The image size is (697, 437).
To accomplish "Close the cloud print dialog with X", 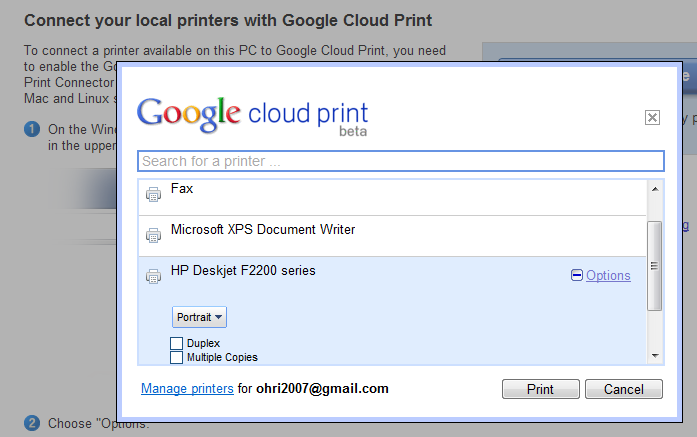I will pyautogui.click(x=652, y=117).
